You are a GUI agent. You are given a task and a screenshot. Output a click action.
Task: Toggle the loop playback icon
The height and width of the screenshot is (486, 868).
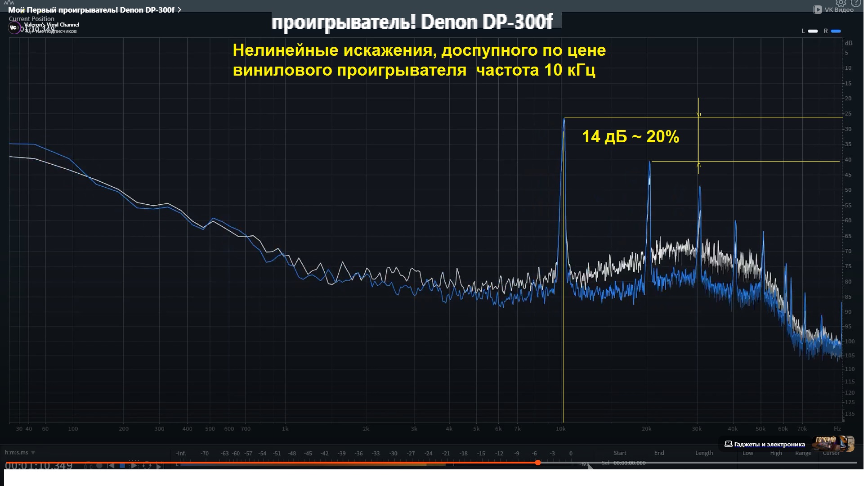(x=147, y=466)
